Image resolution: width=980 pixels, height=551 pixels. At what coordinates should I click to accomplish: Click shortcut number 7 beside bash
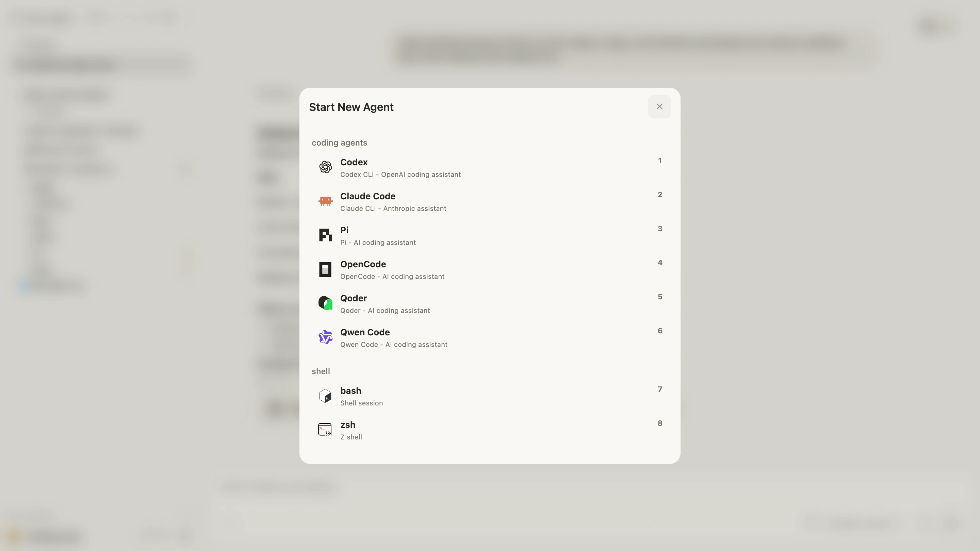tap(660, 389)
